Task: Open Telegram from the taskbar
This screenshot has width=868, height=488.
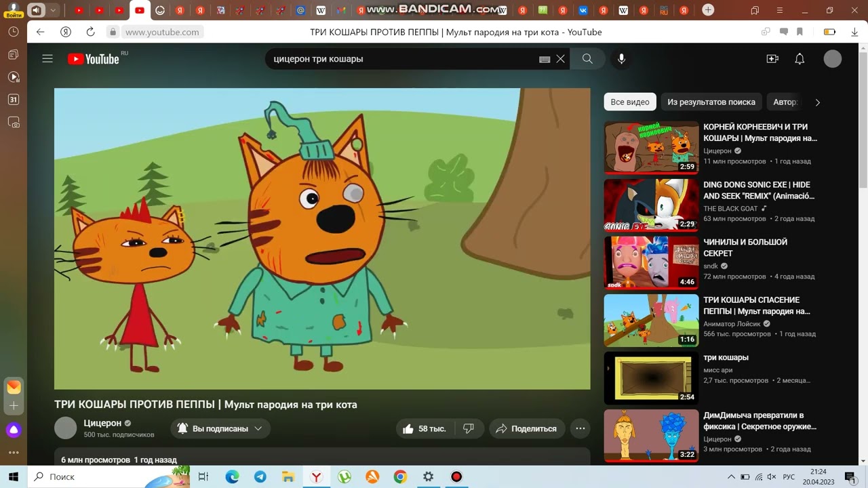Action: [260, 476]
